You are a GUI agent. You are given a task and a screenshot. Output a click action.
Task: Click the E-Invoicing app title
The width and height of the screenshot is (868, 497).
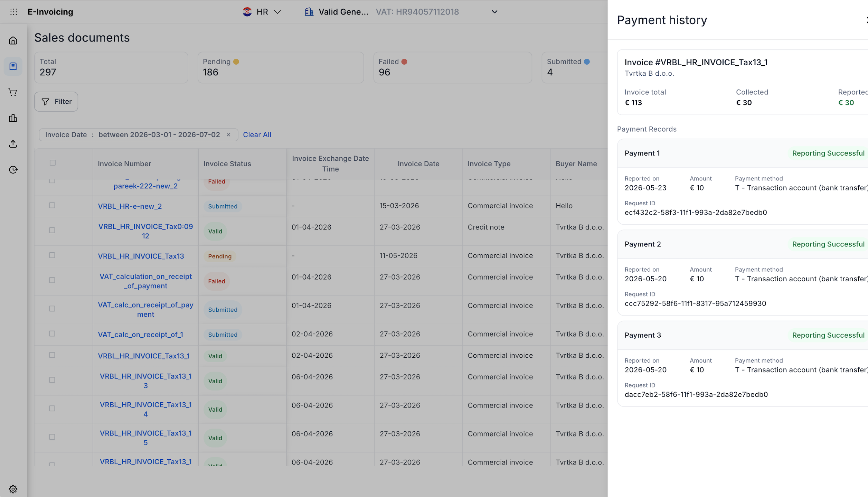pyautogui.click(x=50, y=12)
